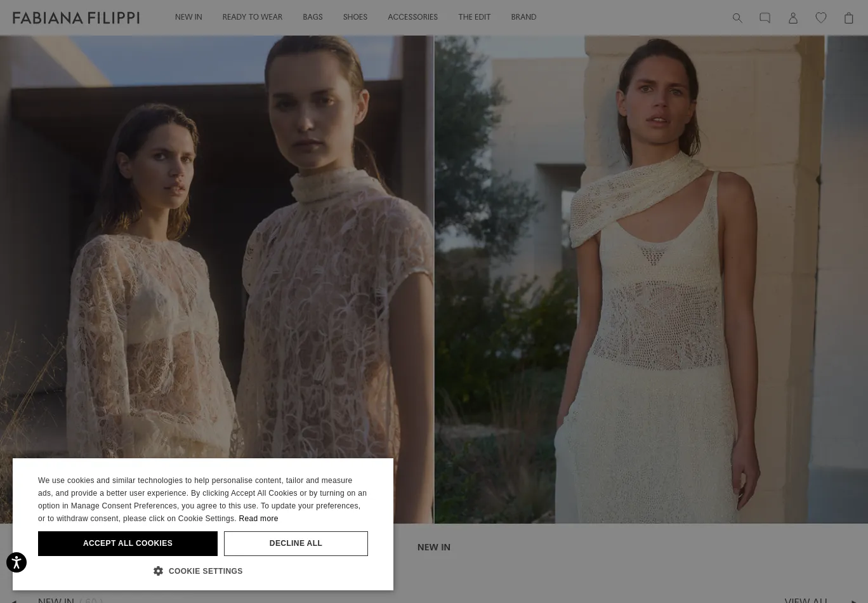Open the wishlist heart icon
The width and height of the screenshot is (868, 603).
tap(821, 18)
